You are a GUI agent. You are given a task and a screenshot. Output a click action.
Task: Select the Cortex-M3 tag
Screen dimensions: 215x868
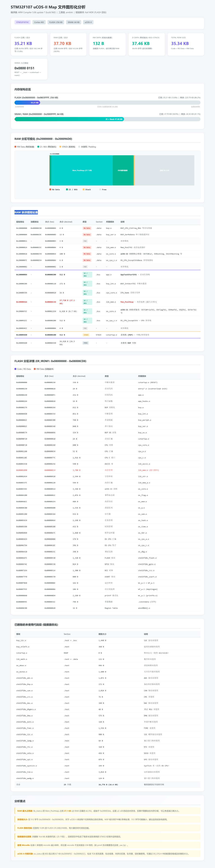[39, 22]
